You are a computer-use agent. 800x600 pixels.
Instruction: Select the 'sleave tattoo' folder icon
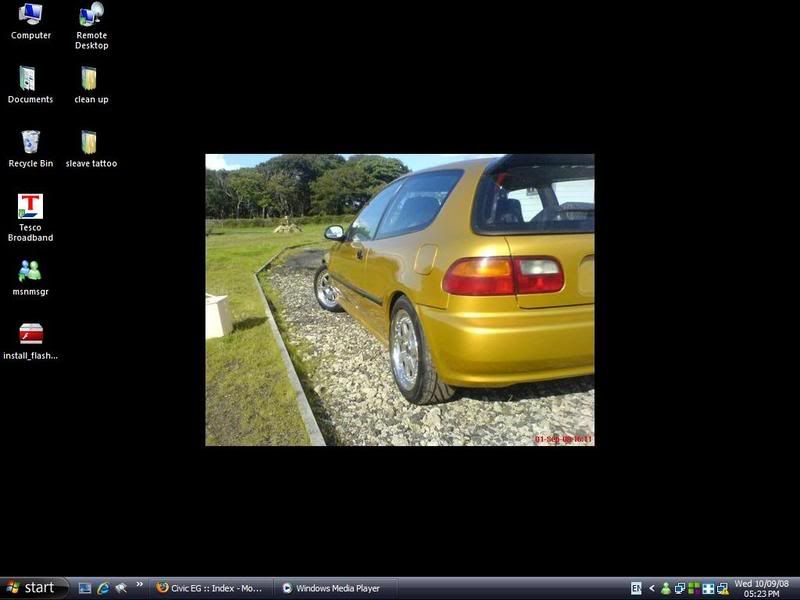[91, 149]
